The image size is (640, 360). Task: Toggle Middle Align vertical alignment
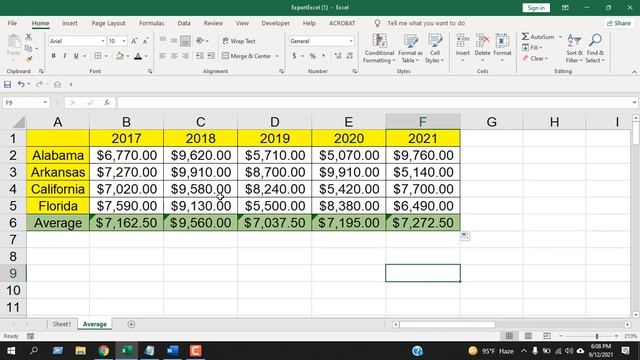pyautogui.click(x=174, y=41)
